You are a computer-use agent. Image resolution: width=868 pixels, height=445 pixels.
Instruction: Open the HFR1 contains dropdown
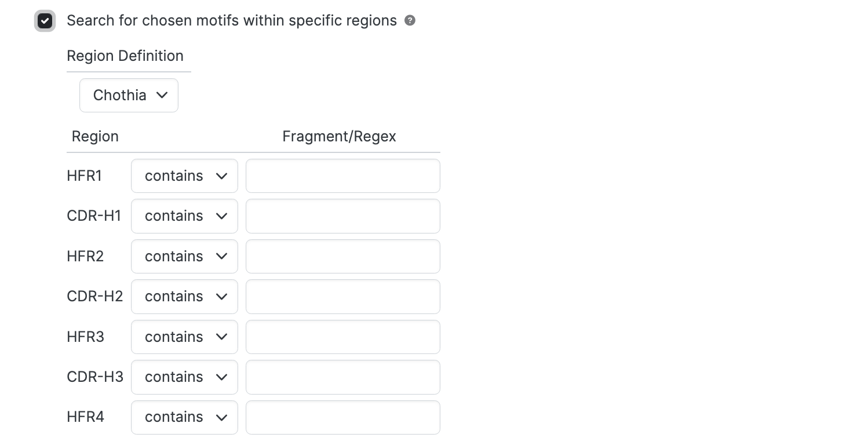pyautogui.click(x=184, y=176)
